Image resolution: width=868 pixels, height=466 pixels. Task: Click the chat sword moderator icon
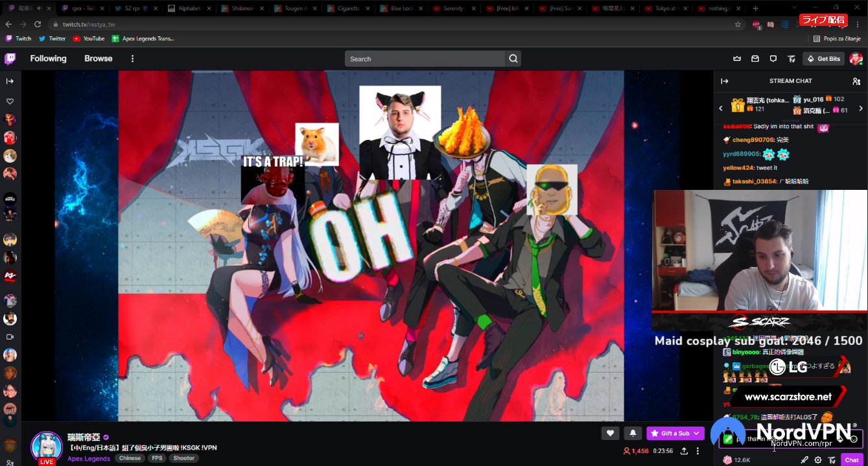tap(804, 460)
